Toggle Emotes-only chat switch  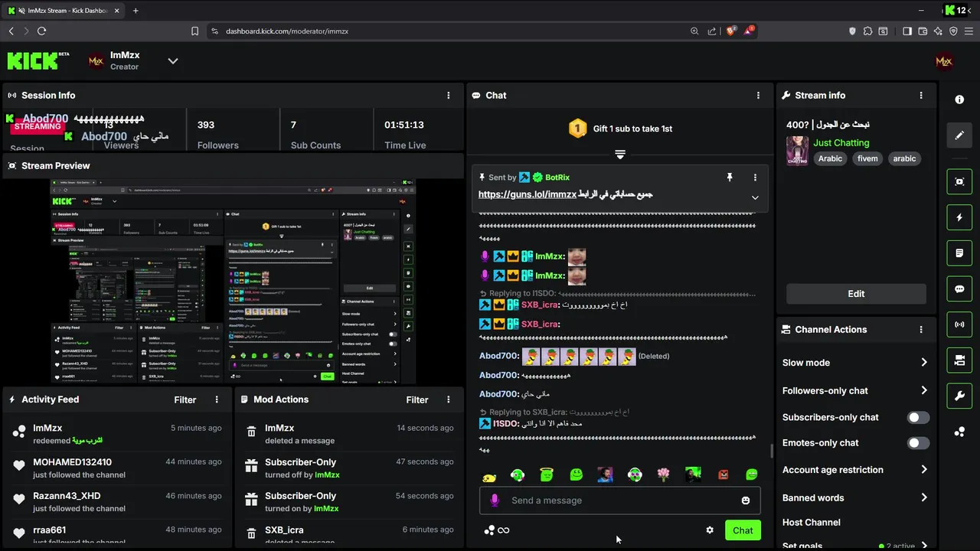click(x=918, y=443)
